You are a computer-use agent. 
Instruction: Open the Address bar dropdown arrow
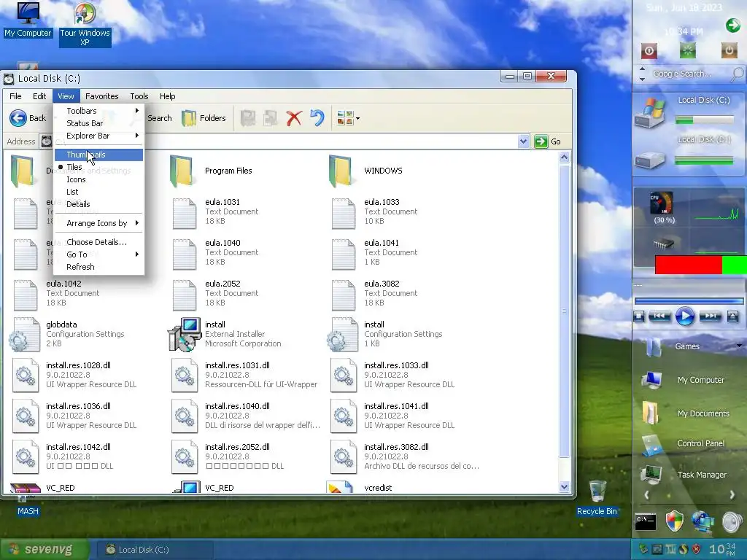coord(523,141)
